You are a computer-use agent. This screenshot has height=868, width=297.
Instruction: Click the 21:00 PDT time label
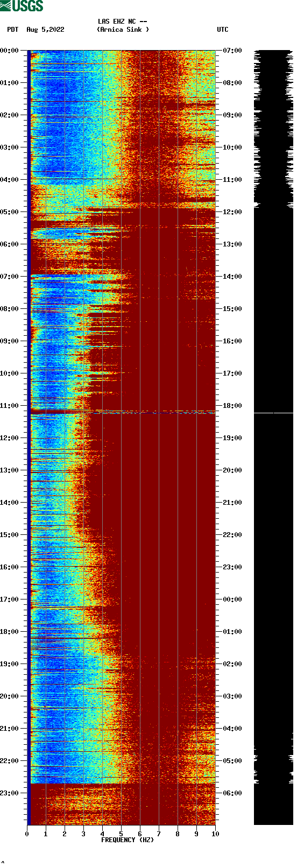click(10, 729)
